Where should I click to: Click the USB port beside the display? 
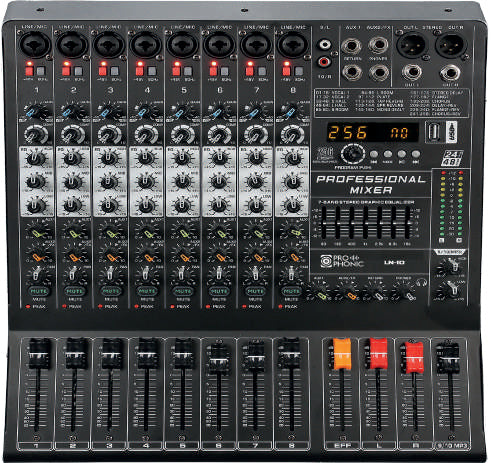(434, 132)
